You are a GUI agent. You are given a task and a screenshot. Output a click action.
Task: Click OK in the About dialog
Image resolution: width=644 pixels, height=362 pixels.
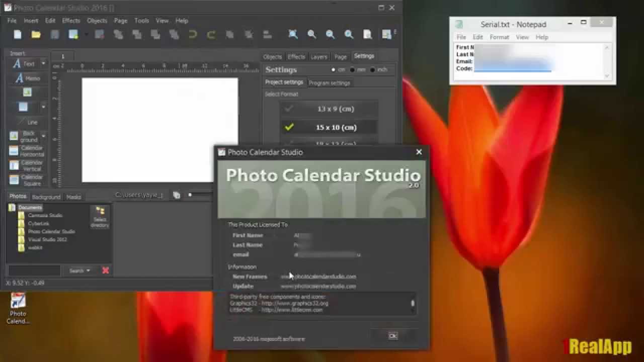(393, 336)
